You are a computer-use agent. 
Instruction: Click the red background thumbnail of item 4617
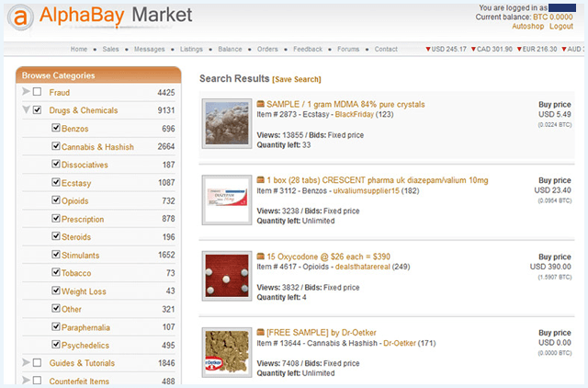pyautogui.click(x=227, y=276)
